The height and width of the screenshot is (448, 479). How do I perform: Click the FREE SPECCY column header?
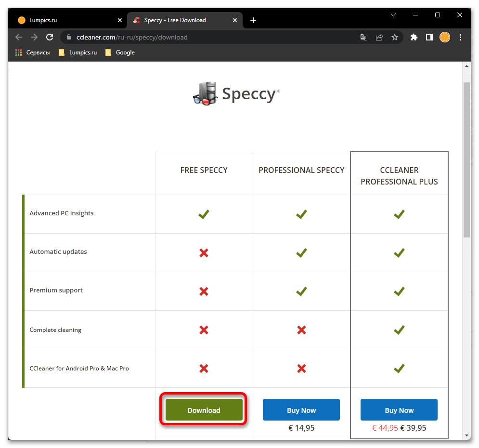(204, 170)
